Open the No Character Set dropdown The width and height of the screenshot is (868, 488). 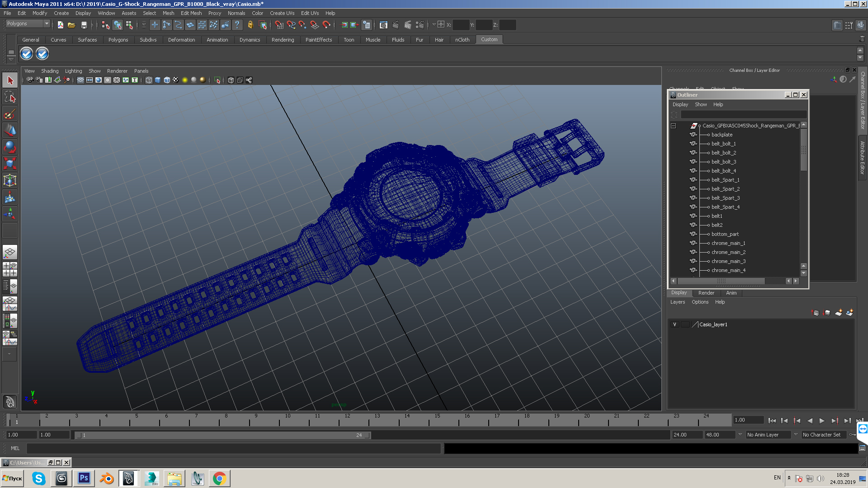(x=825, y=435)
